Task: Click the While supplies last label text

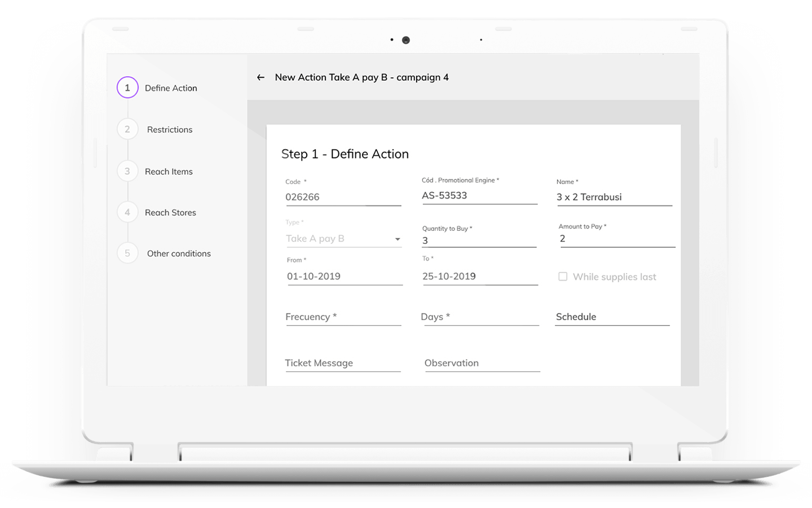Action: [x=615, y=277]
